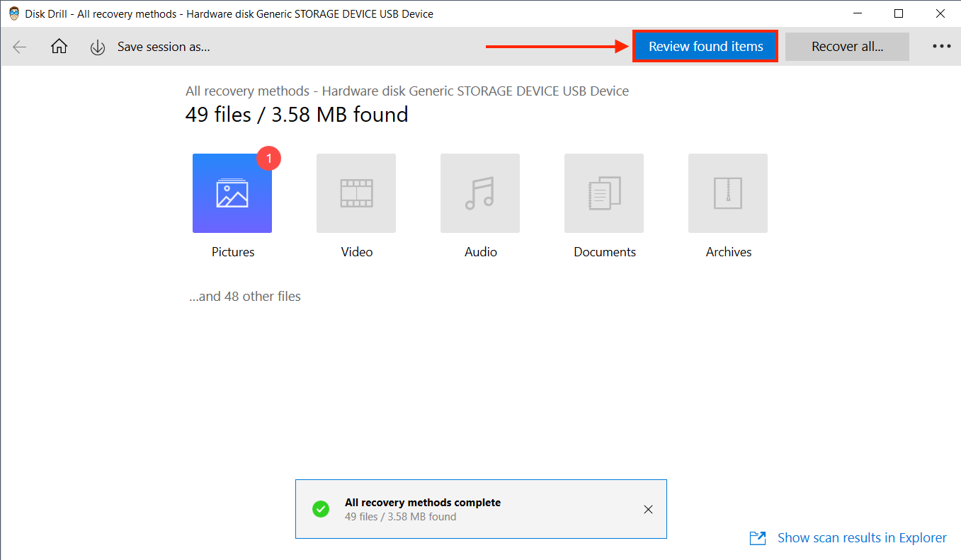Click the Explorer icon beside scan results link
The width and height of the screenshot is (961, 560).
pos(758,538)
